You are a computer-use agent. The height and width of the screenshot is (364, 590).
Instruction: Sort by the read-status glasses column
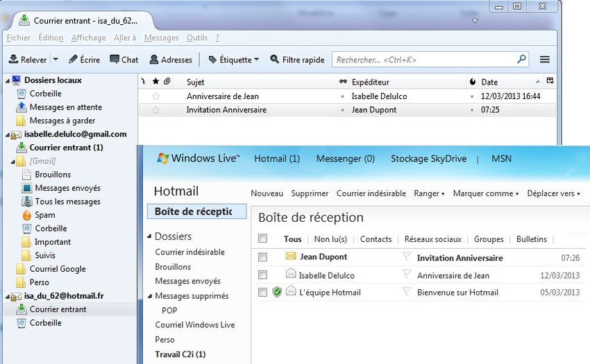(343, 81)
